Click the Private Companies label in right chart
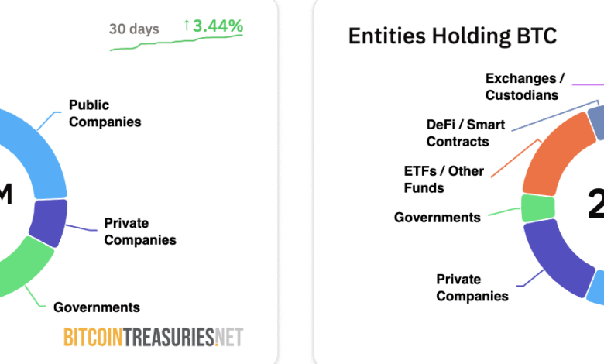604x364 pixels. (x=472, y=287)
